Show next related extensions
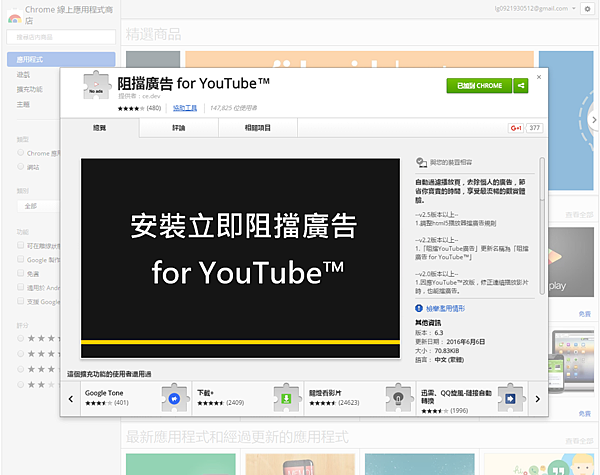The height and width of the screenshot is (475, 600). coord(538,399)
